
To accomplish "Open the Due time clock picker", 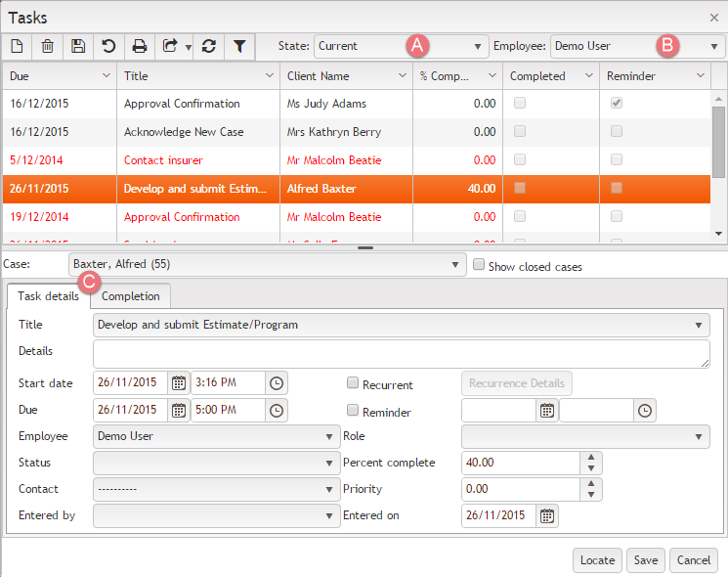I will pos(276,411).
